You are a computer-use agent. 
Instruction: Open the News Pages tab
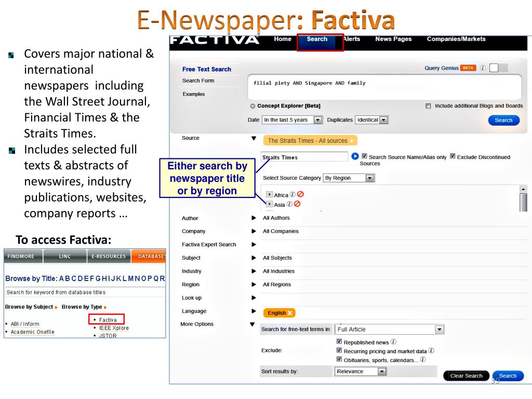click(x=393, y=39)
